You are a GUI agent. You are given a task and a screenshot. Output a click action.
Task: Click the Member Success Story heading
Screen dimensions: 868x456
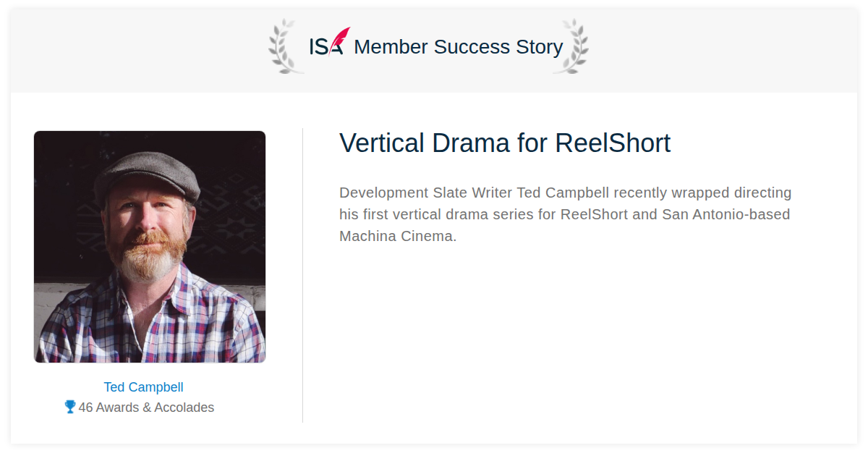459,47
